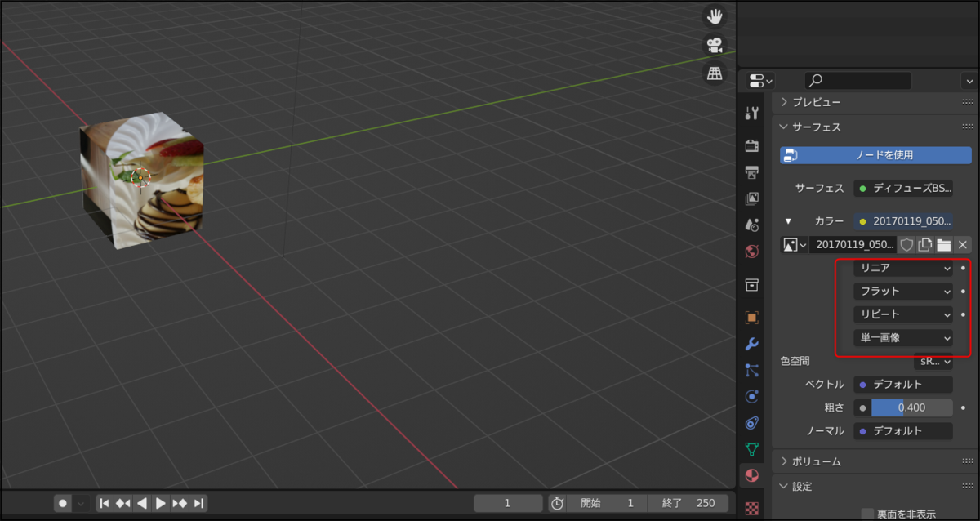Open the Render properties tab

(x=751, y=145)
